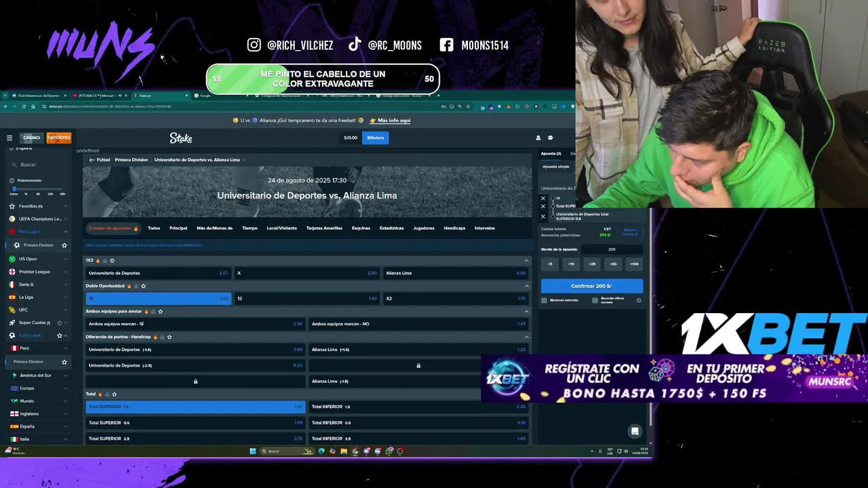The image size is (868, 488).
Task: Click the Monto de la apuesta input
Action: tap(612, 249)
